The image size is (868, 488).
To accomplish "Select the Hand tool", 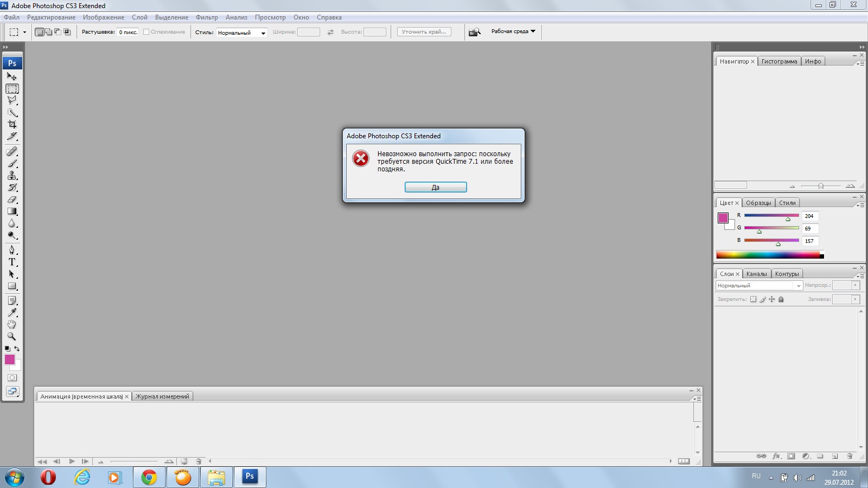I will pyautogui.click(x=12, y=324).
